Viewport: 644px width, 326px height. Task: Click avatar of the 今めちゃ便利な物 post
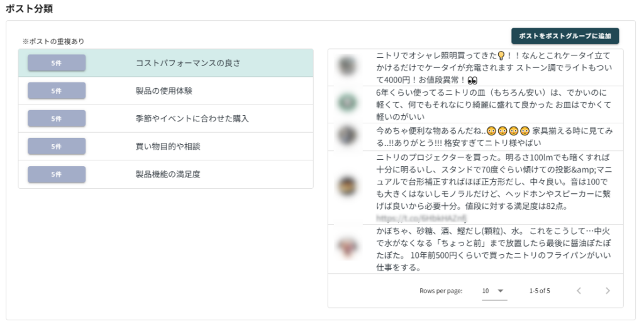pos(347,135)
